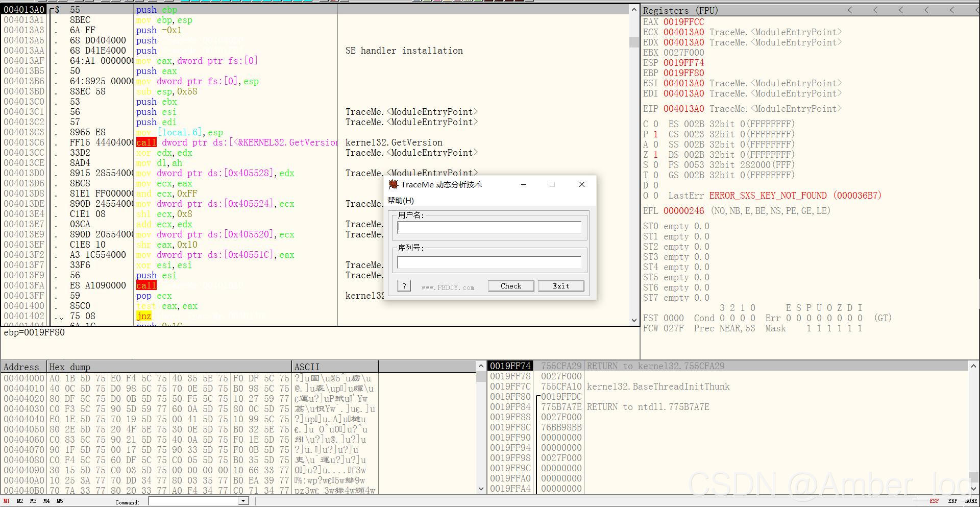
Task: Click dump pane scrollbar up arrow
Action: 481,366
